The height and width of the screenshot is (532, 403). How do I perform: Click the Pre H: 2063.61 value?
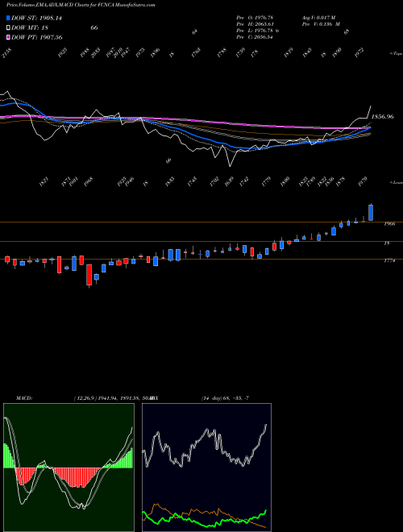pos(255,24)
